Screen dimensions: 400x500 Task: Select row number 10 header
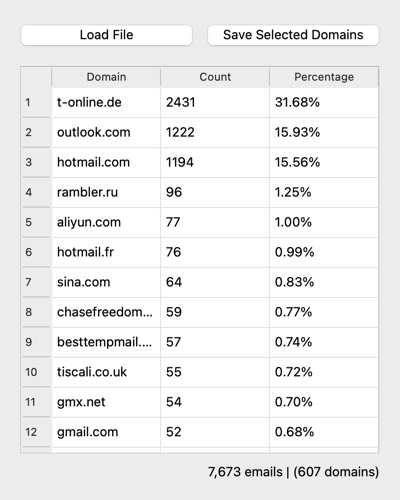click(36, 372)
